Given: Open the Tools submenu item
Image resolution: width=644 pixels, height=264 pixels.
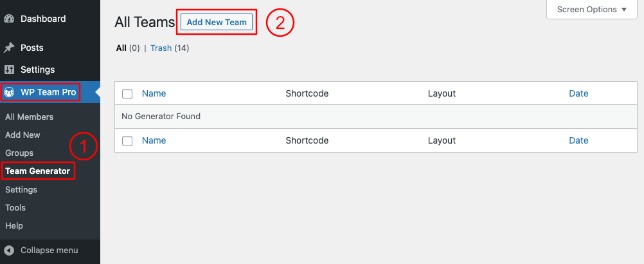Looking at the screenshot, I should (x=15, y=208).
